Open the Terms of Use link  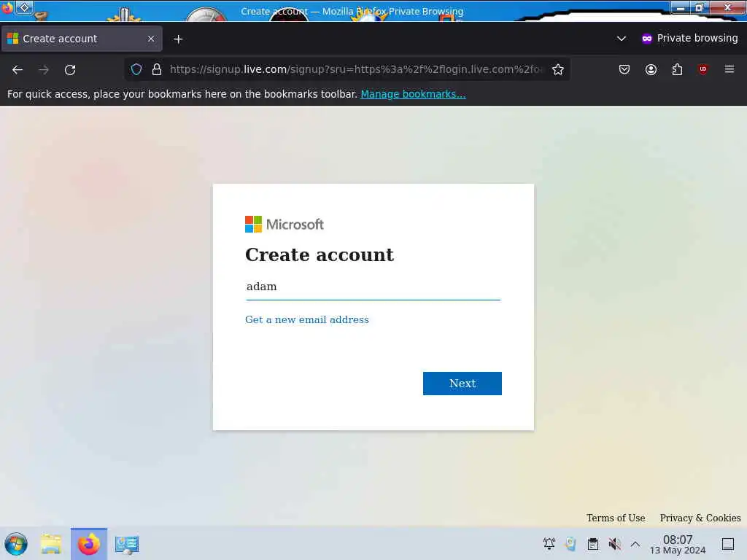click(616, 518)
